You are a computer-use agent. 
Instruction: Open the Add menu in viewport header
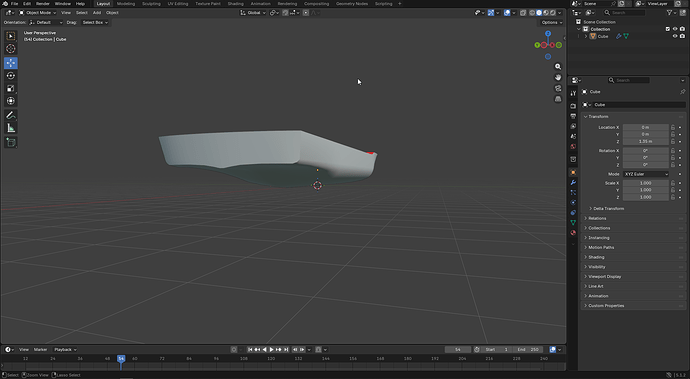97,13
